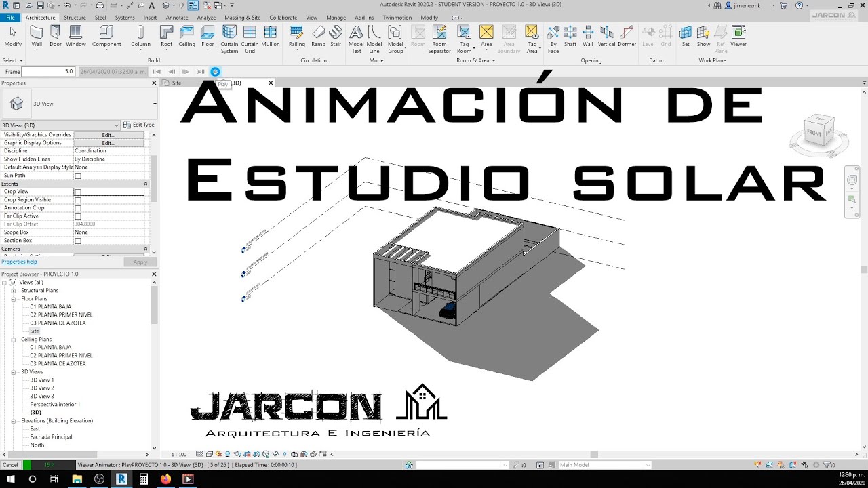Collapse the Floor Plans tree node
The height and width of the screenshot is (488, 868).
14,299
